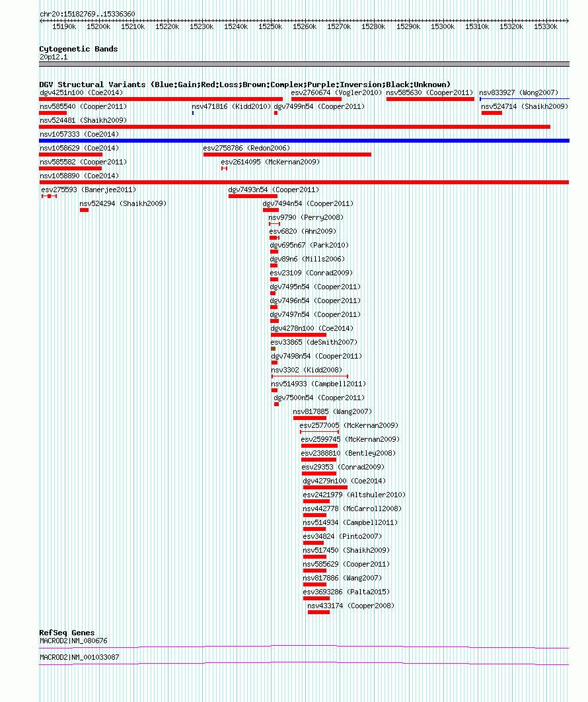Click the nsv585540 (Cooper2011) label
The image size is (588, 702).
(83, 106)
